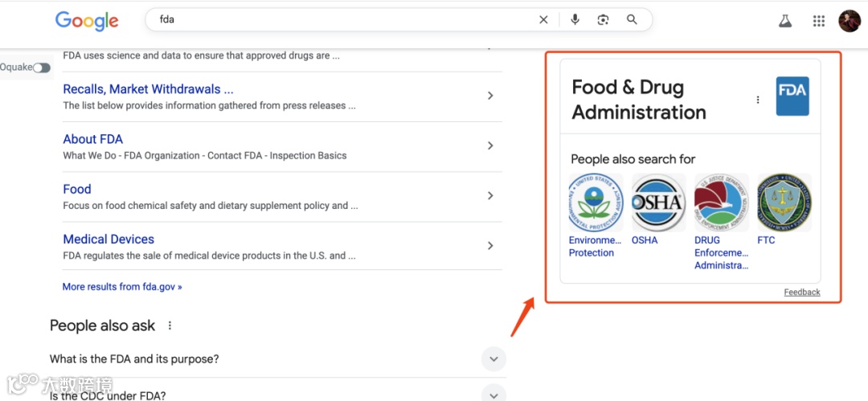The height and width of the screenshot is (401, 868).
Task: Open Google Lens image search
Action: tap(603, 20)
